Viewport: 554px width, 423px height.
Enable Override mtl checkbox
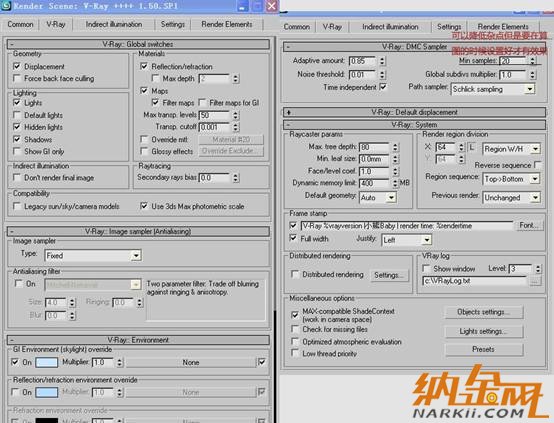pyautogui.click(x=144, y=139)
